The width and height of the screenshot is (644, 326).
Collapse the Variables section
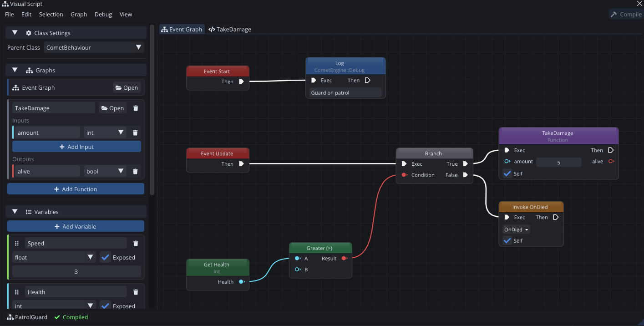click(x=15, y=212)
